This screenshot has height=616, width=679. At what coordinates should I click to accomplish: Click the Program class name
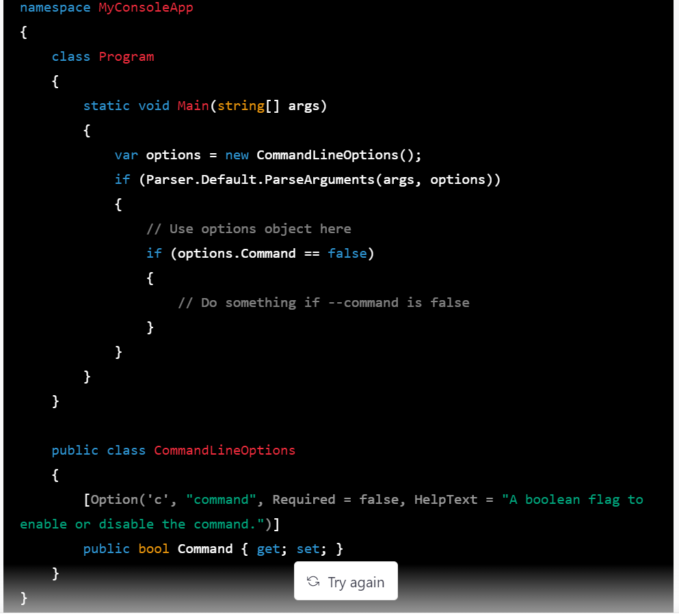(x=127, y=57)
